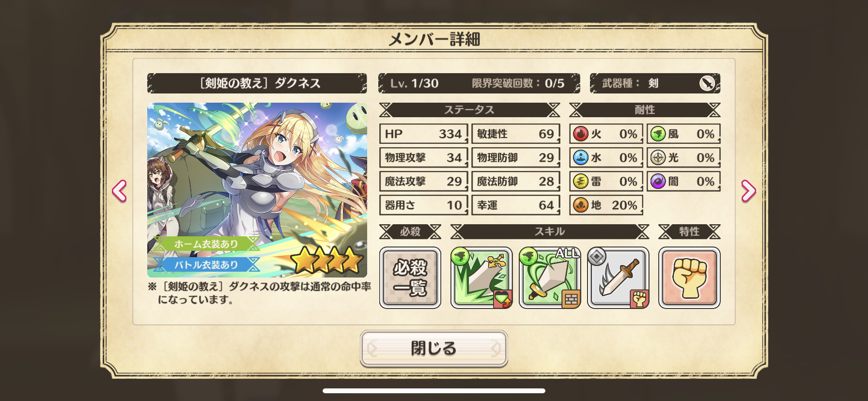Select the ALL-target wind sword skill icon
Screen dimensions: 868x401
(550, 278)
